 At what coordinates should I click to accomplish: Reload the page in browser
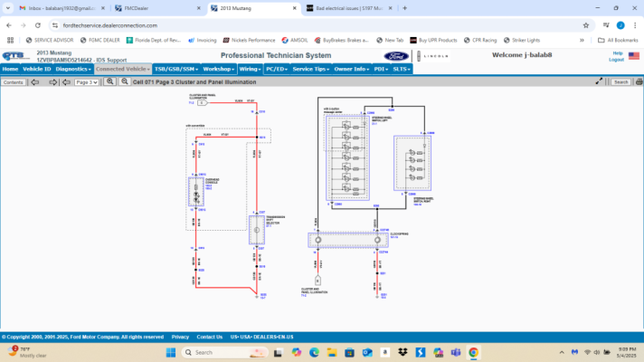pos(38,25)
